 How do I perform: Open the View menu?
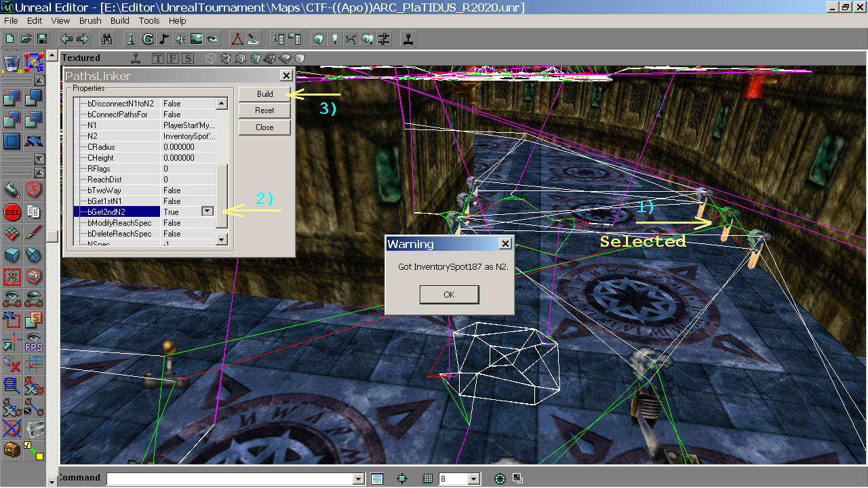[60, 20]
